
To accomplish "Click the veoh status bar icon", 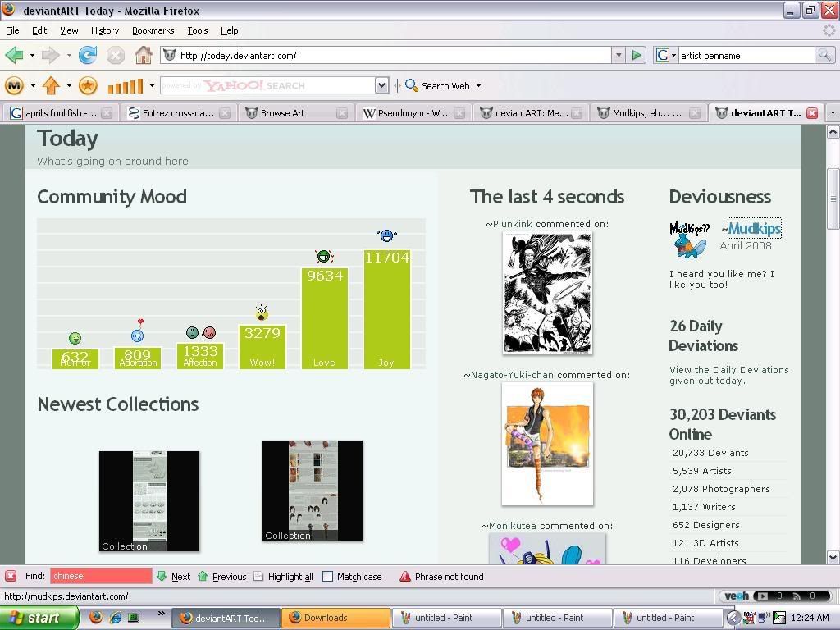I will 737,596.
